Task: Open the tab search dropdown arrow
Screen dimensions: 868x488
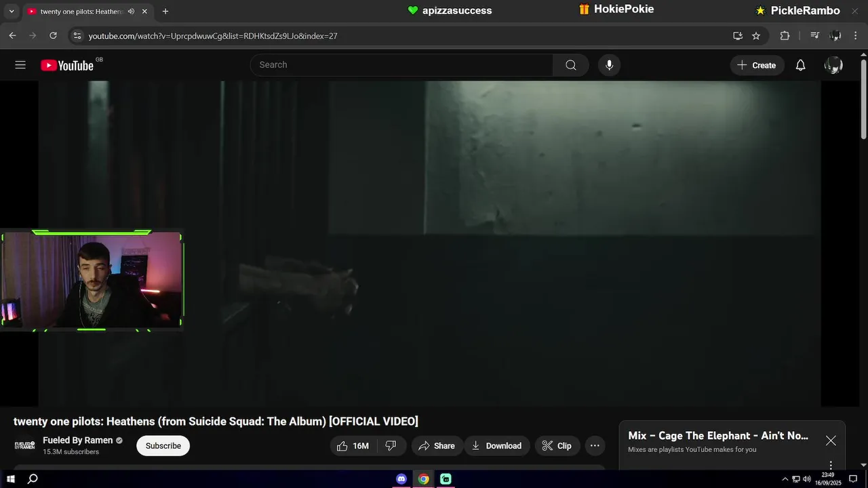Action: 12,12
